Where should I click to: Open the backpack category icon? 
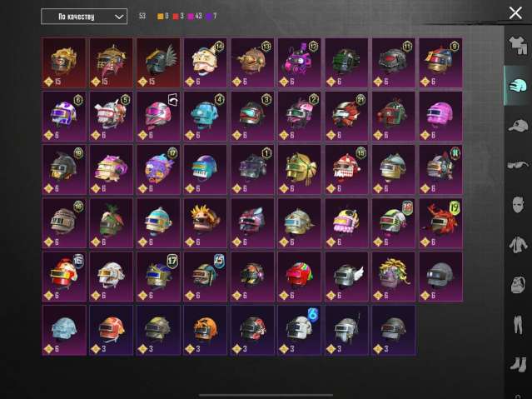pyautogui.click(x=518, y=285)
